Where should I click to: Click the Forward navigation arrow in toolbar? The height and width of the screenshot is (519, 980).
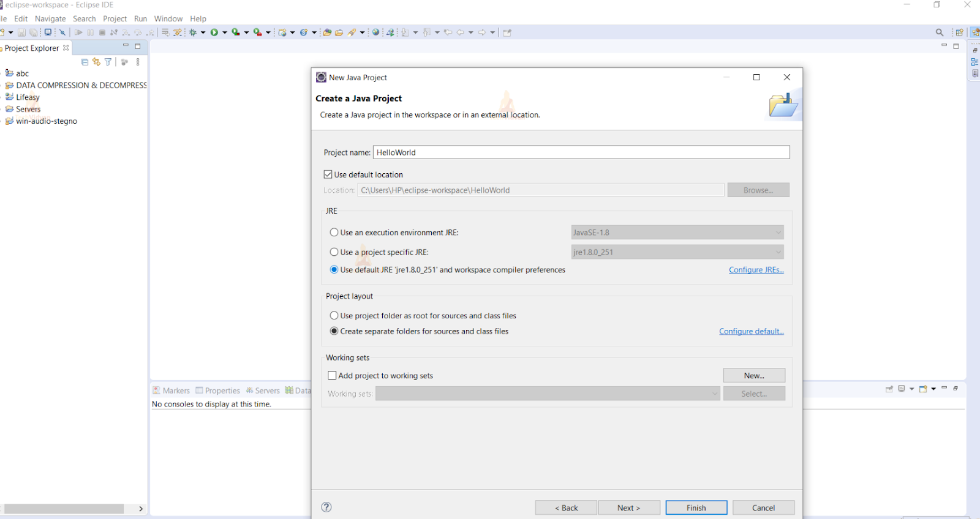(482, 32)
